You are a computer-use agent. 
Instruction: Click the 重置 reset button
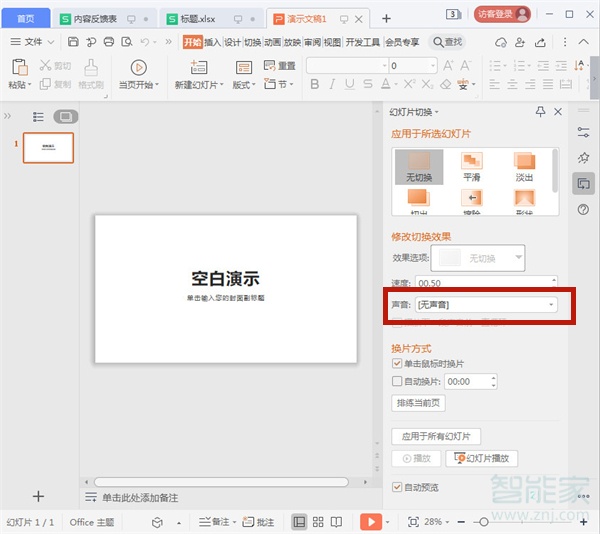point(280,66)
